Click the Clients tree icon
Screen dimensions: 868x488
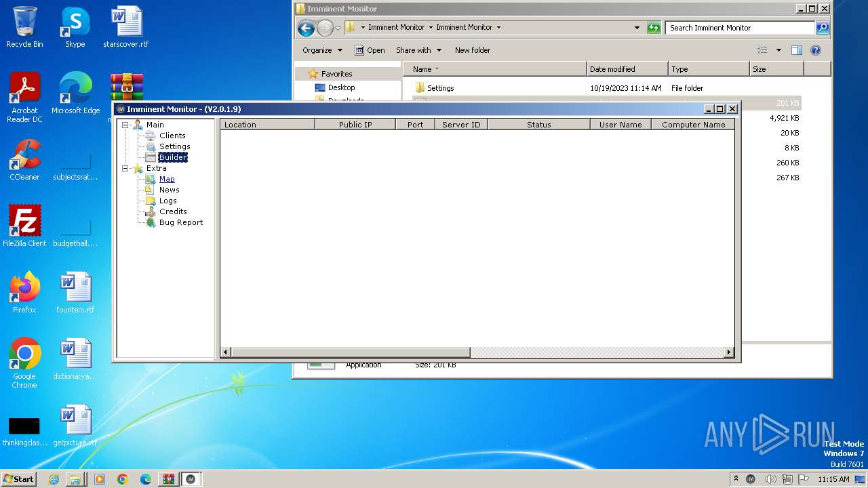click(x=151, y=136)
